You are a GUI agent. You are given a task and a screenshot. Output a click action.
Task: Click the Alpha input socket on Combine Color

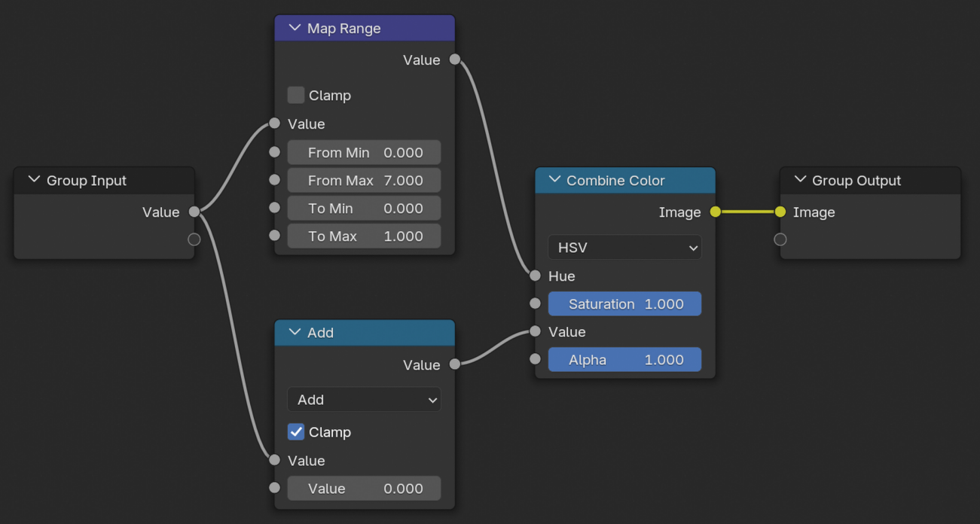tap(535, 359)
